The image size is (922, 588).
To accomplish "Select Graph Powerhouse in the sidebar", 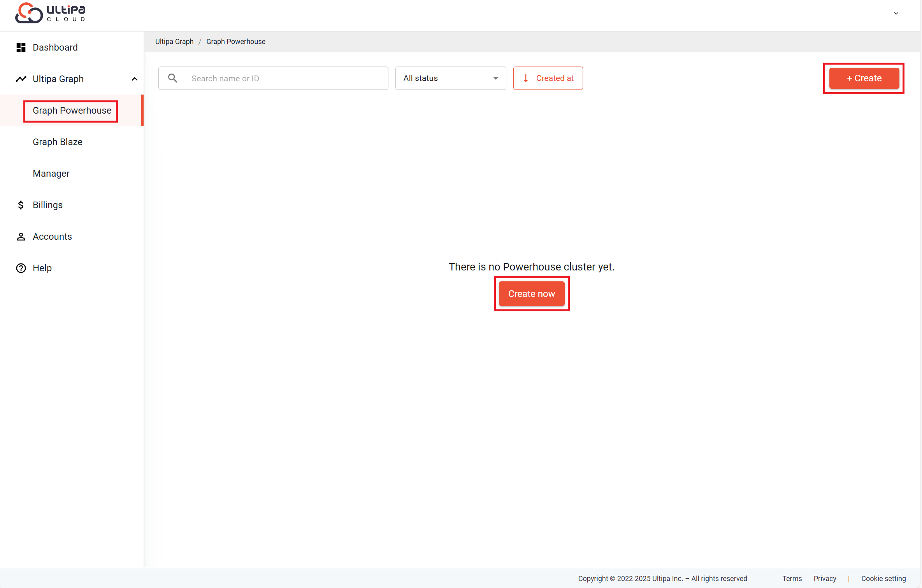I will [x=72, y=111].
